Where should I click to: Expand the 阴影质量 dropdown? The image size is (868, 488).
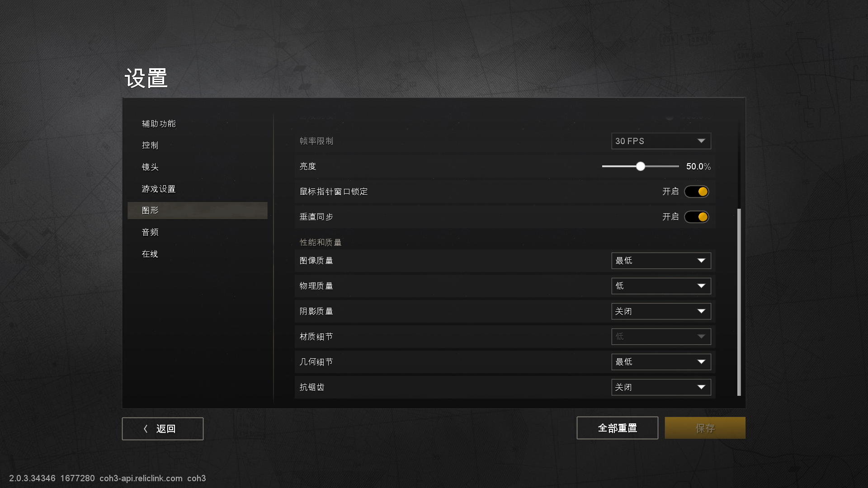(x=661, y=311)
